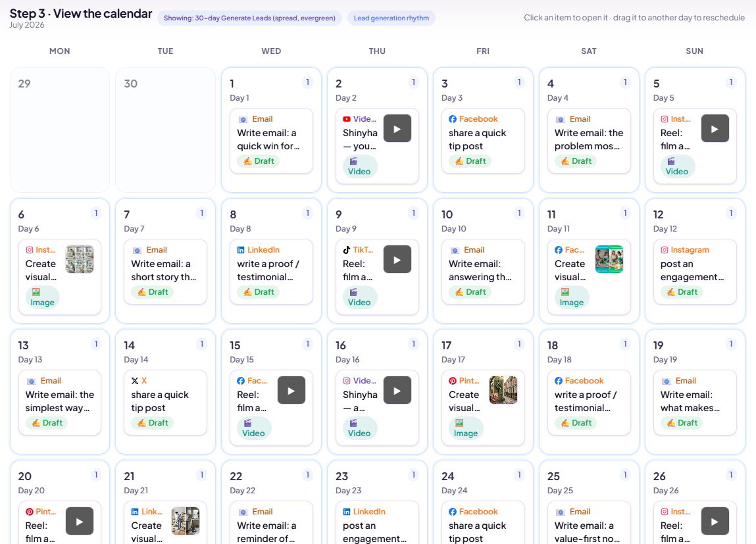Play the video thumbnail on July 2
Screen dimensions: 756x544
pos(397,128)
